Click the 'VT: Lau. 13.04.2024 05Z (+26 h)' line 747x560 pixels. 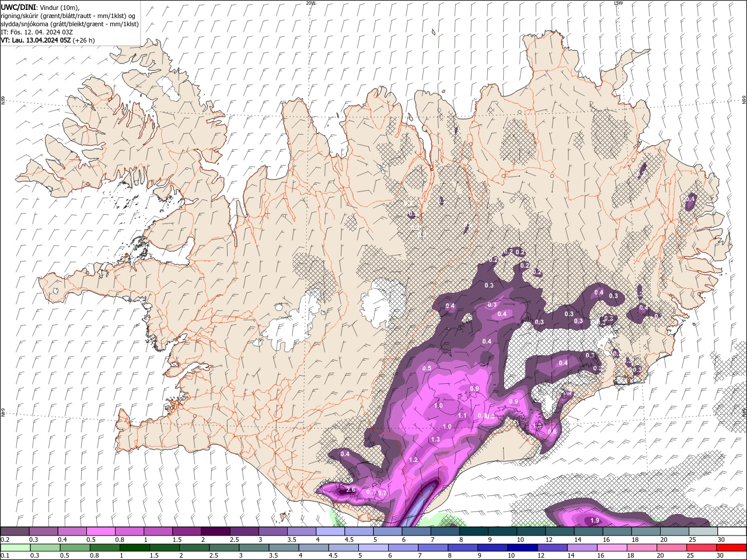tap(48, 40)
